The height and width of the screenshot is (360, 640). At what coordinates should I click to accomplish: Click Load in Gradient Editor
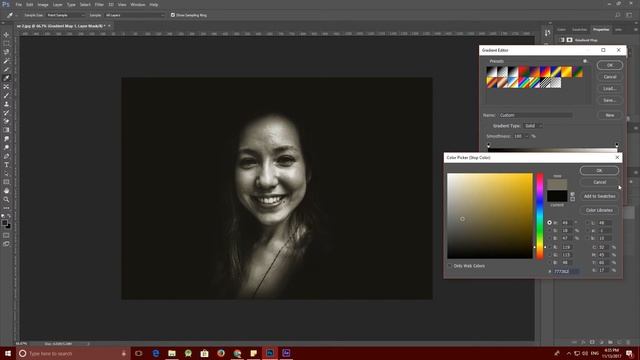tap(609, 88)
